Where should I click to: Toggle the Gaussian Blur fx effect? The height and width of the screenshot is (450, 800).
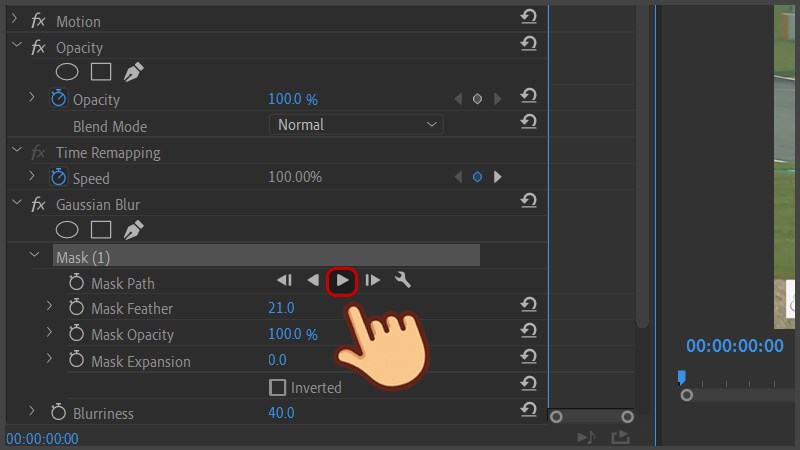click(x=38, y=204)
